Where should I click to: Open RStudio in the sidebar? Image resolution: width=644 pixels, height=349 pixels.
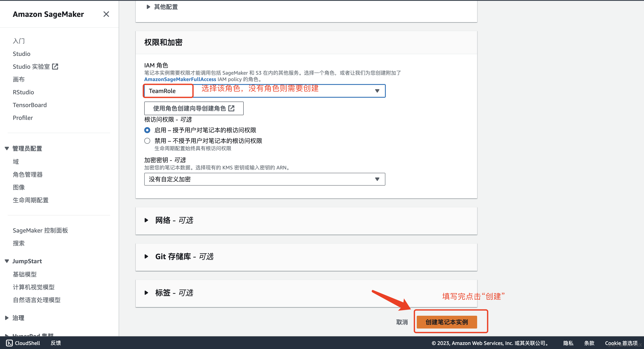[x=23, y=92]
